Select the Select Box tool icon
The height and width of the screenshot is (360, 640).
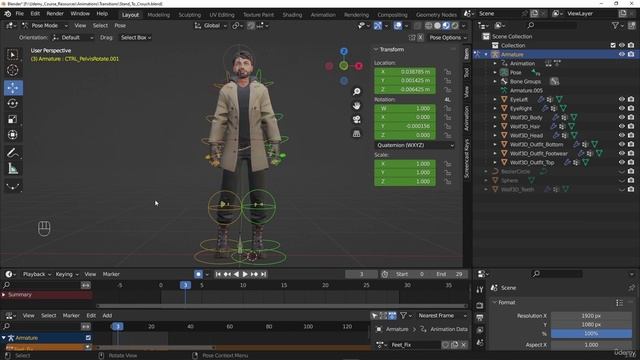[x=13, y=55]
